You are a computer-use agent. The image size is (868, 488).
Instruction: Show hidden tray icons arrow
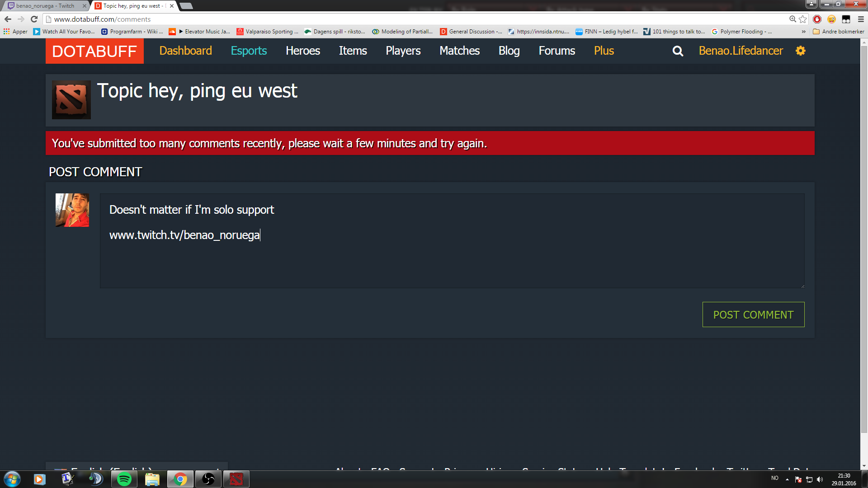pyautogui.click(x=787, y=479)
